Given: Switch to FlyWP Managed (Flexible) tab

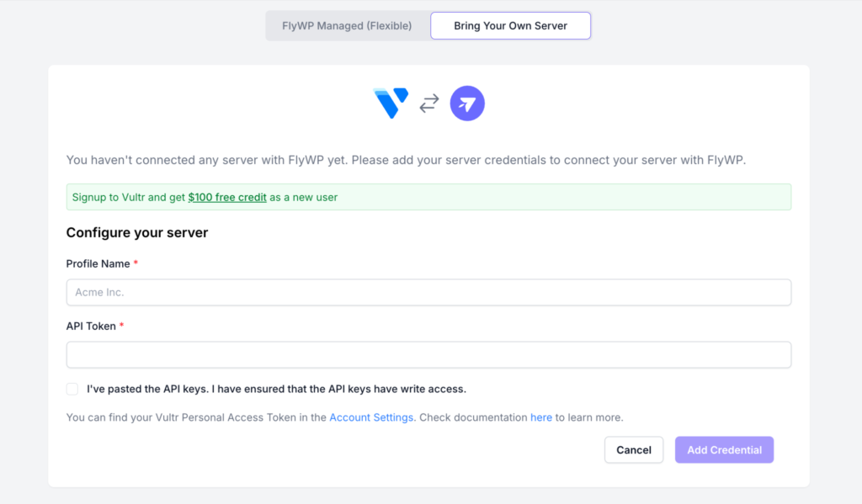Looking at the screenshot, I should click(x=347, y=26).
